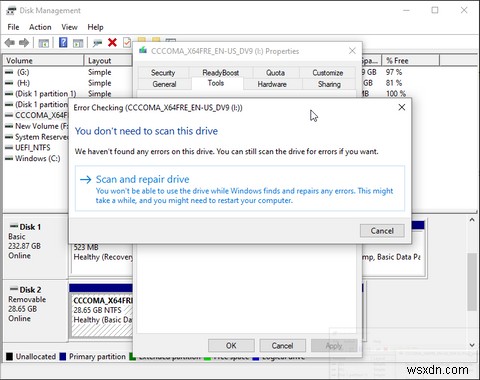Click the drive icon next to (H:) volume
Viewport: 480px width, 380px height.
click(9, 83)
